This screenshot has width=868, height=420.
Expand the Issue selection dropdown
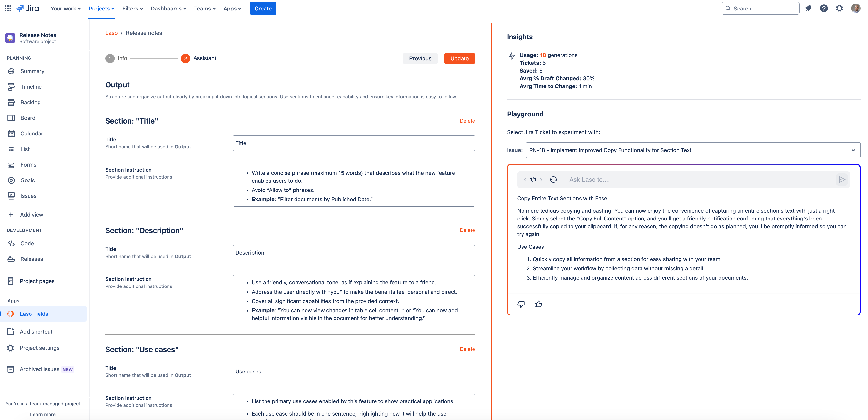(x=853, y=150)
